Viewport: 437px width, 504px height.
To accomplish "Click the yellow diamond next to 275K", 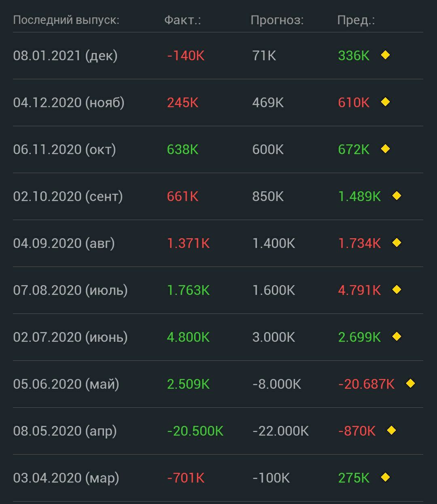I will click(x=385, y=477).
